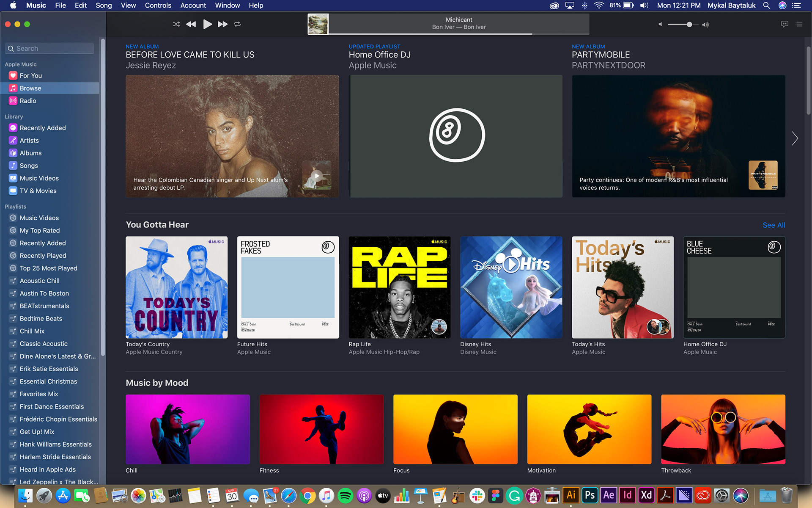Open the Erik Satie Essentials playlist
Viewport: 812px width, 508px height.
pos(49,369)
